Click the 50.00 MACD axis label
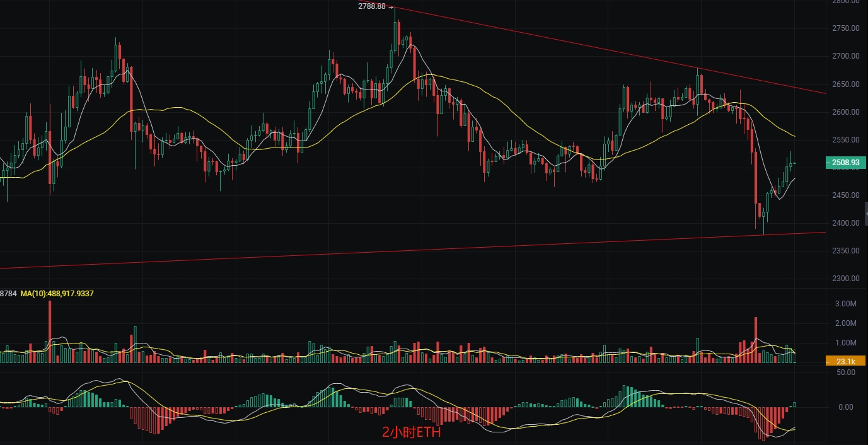This screenshot has width=868, height=445. tap(846, 373)
